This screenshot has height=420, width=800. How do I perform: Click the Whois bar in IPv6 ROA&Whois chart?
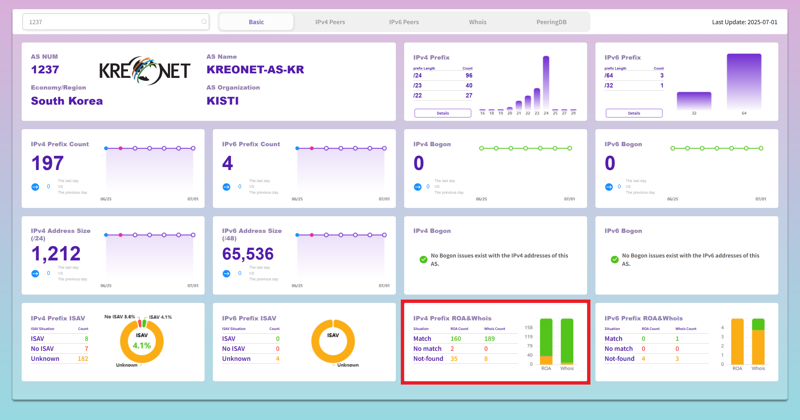pyautogui.click(x=758, y=343)
